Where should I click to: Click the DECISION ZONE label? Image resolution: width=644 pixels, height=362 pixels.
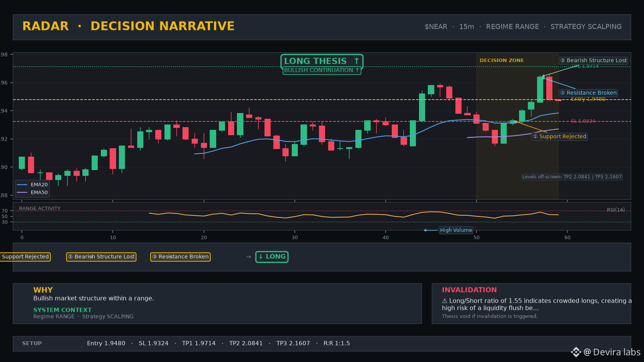point(502,61)
